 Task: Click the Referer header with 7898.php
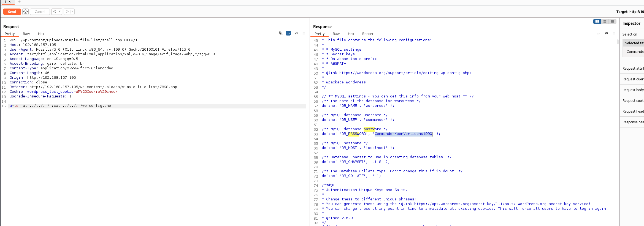93,87
